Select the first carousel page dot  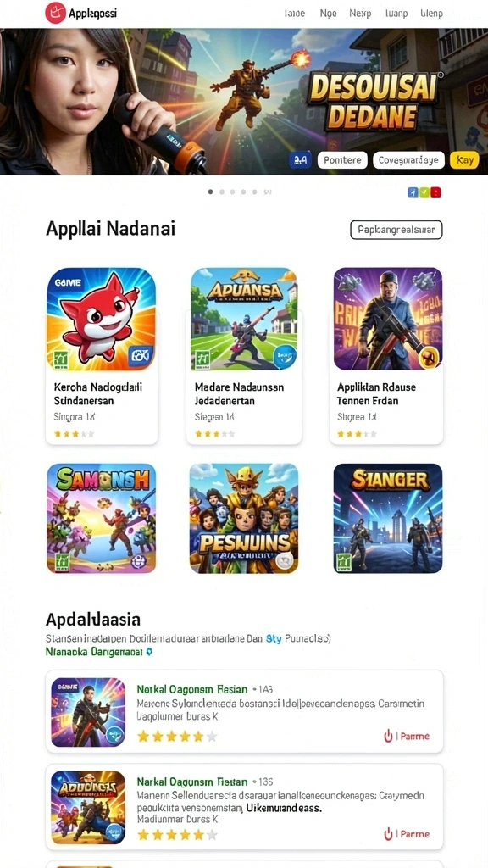click(x=210, y=192)
